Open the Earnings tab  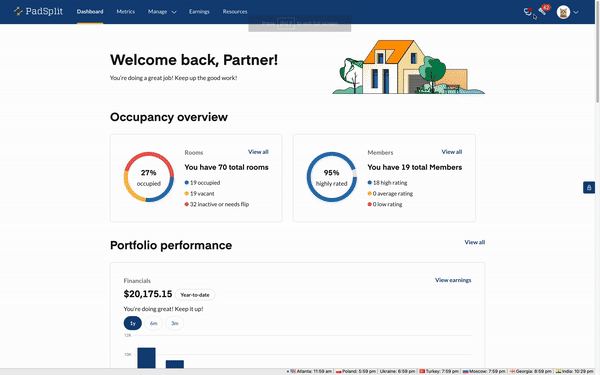(x=199, y=12)
